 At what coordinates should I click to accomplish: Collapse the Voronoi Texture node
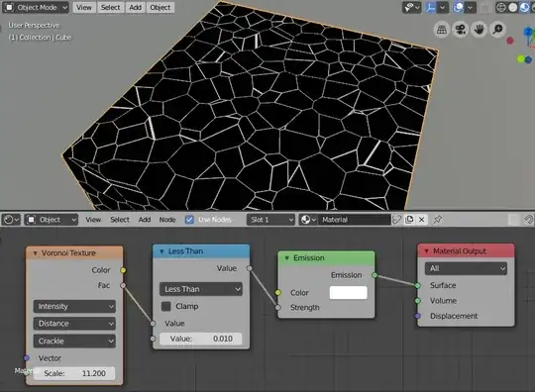coord(35,253)
